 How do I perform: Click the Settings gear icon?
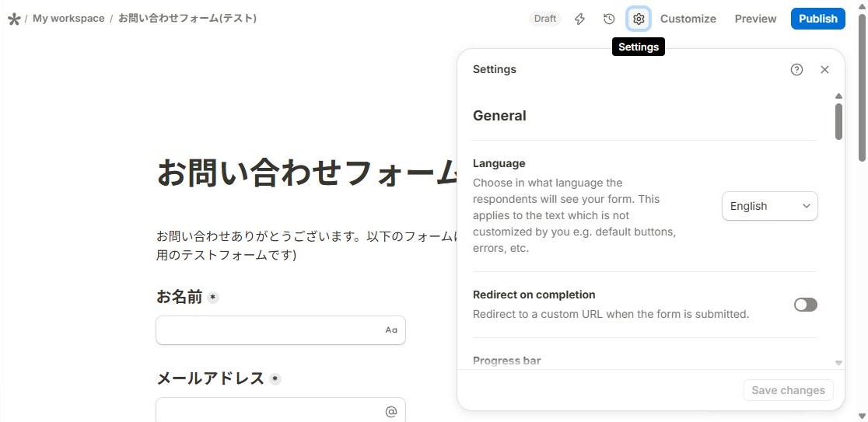tap(639, 19)
